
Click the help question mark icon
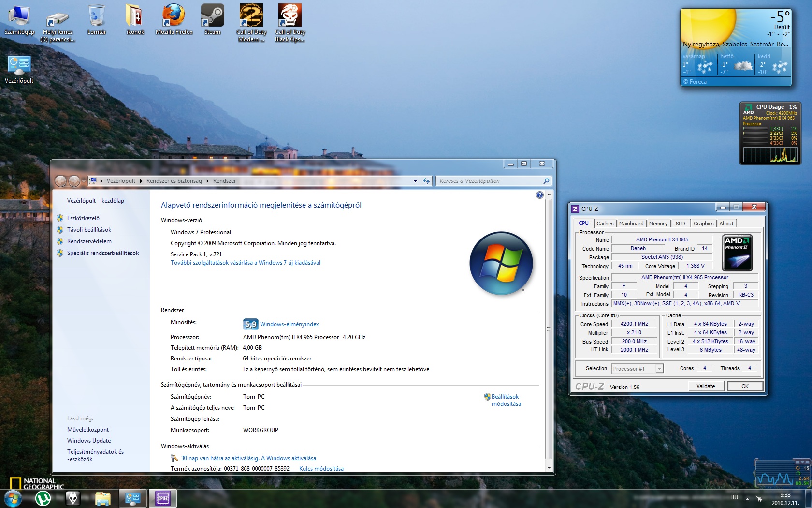tap(540, 195)
